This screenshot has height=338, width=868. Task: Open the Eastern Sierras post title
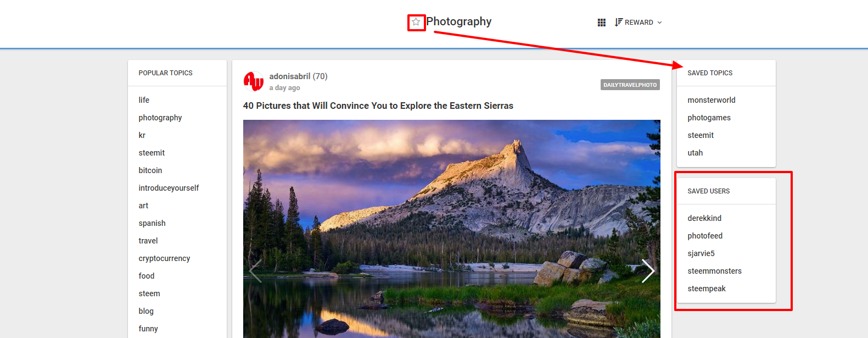pos(378,106)
